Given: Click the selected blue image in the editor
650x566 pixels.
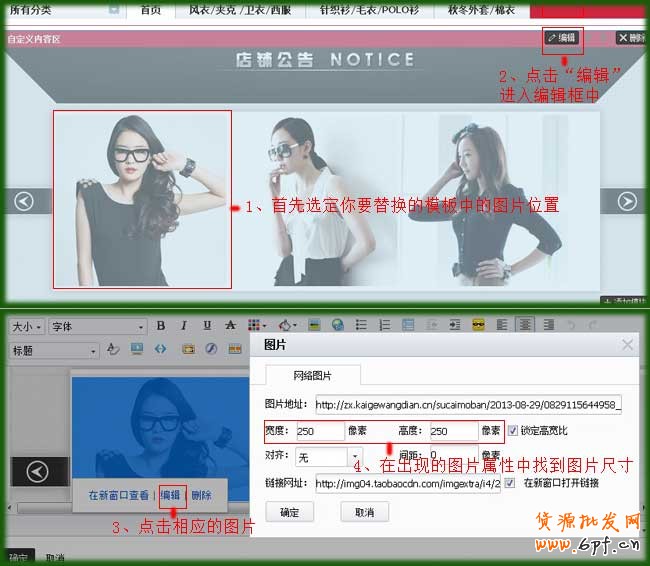Looking at the screenshot, I should (x=160, y=427).
